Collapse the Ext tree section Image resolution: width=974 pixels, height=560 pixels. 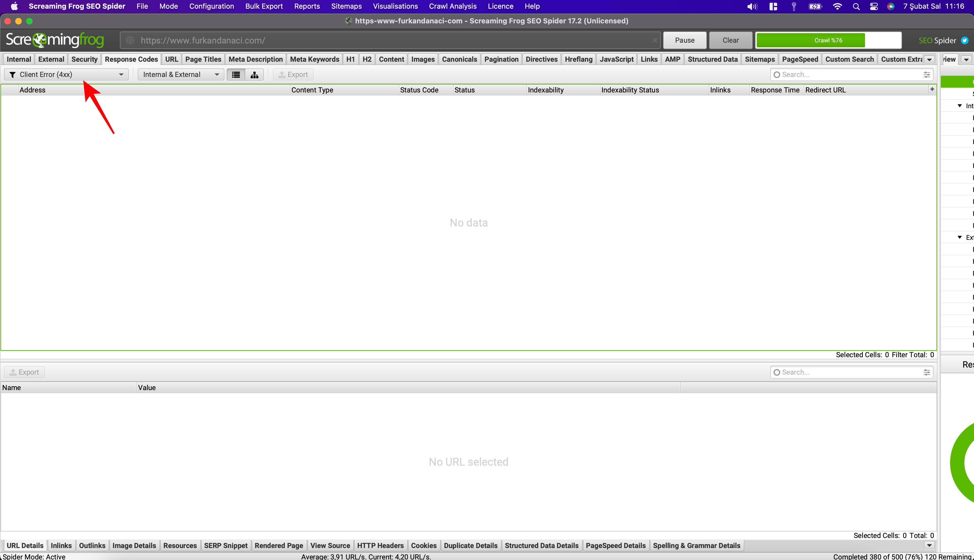tap(960, 237)
